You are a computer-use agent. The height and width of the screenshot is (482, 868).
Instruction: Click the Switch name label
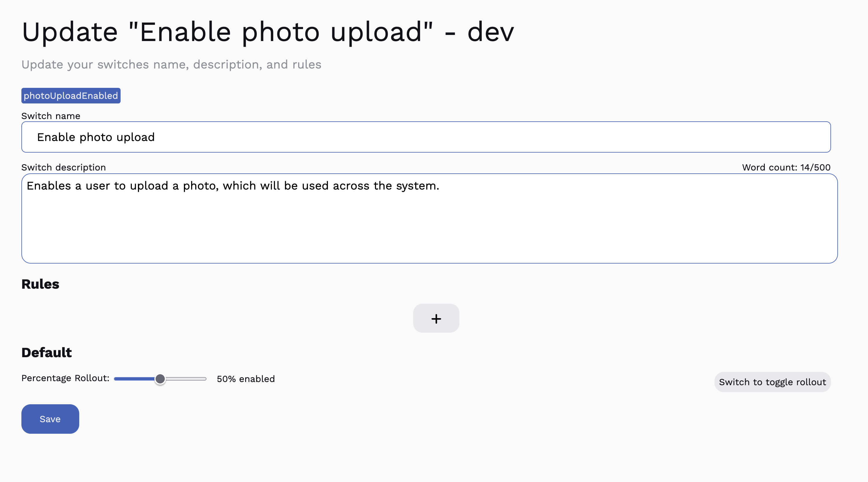click(51, 116)
